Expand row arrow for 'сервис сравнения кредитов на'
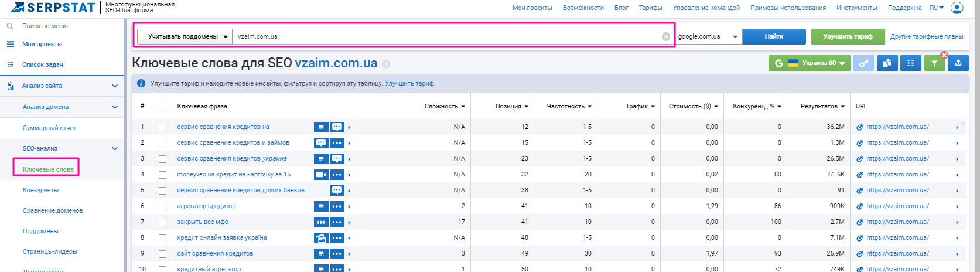The height and width of the screenshot is (272, 980). [x=350, y=127]
